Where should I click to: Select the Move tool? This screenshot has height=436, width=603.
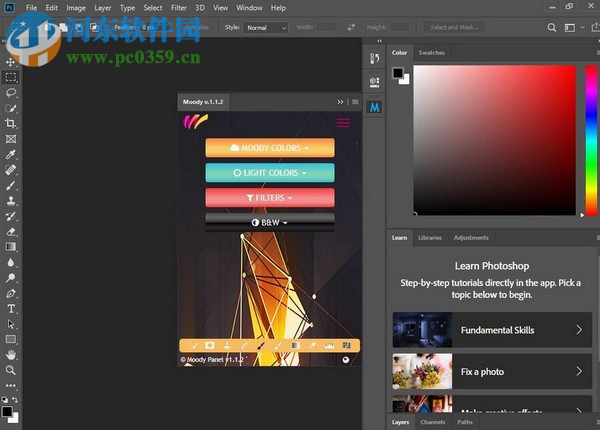click(x=11, y=62)
